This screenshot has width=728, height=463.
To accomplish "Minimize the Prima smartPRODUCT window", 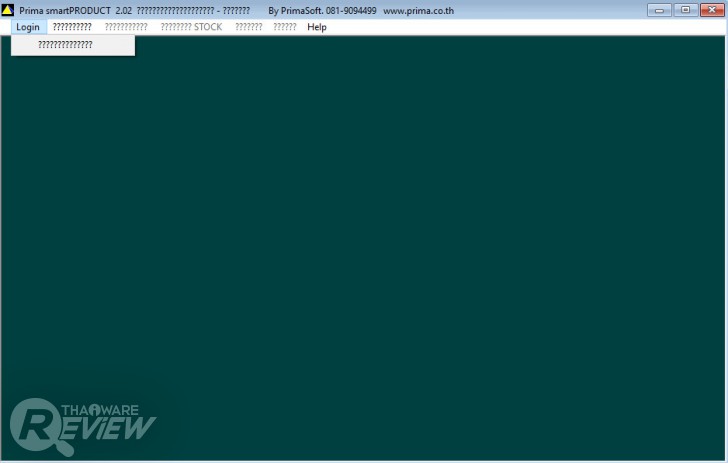I will [x=659, y=10].
